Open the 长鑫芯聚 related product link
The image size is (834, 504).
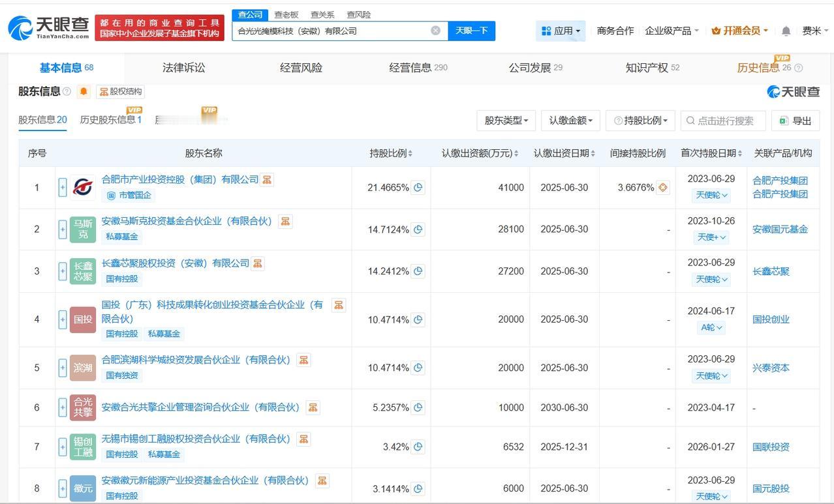[x=771, y=271]
